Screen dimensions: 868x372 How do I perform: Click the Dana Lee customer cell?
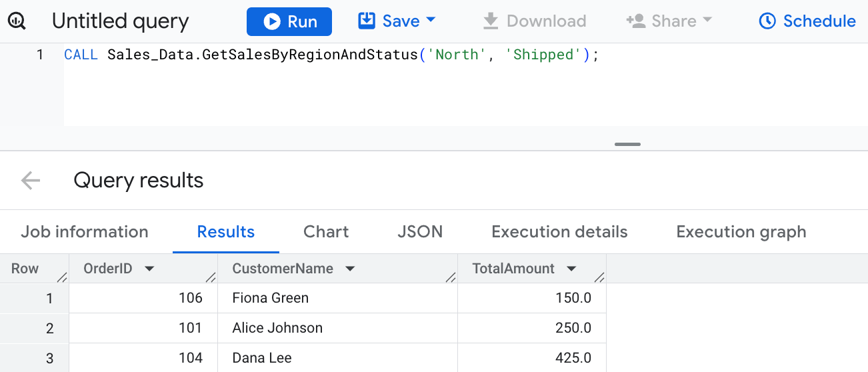(337, 358)
